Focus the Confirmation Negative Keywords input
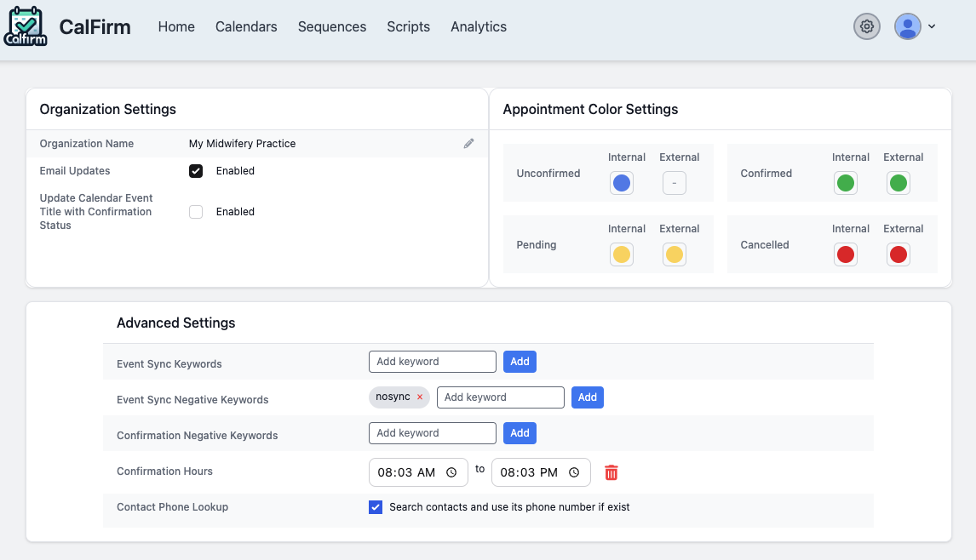 coord(433,433)
